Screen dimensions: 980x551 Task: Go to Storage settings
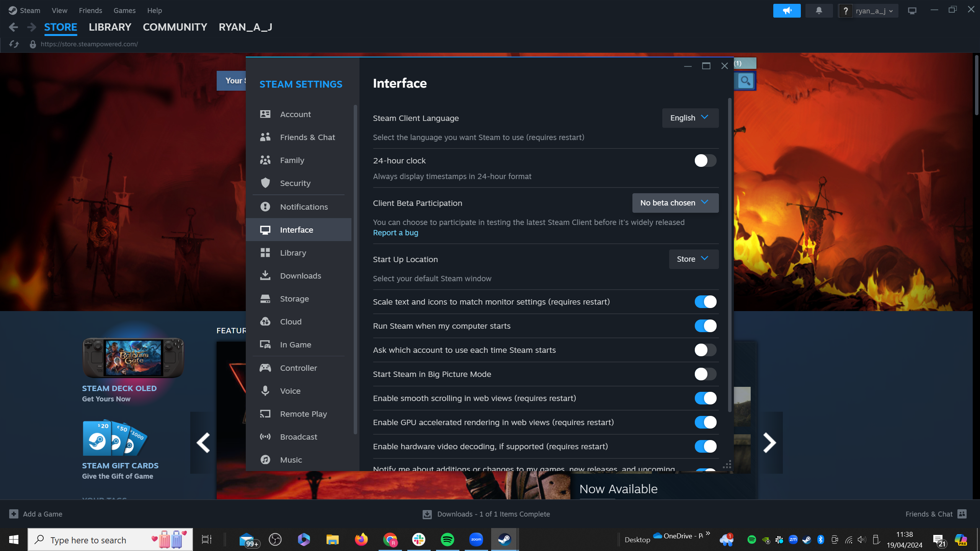[x=299, y=298]
